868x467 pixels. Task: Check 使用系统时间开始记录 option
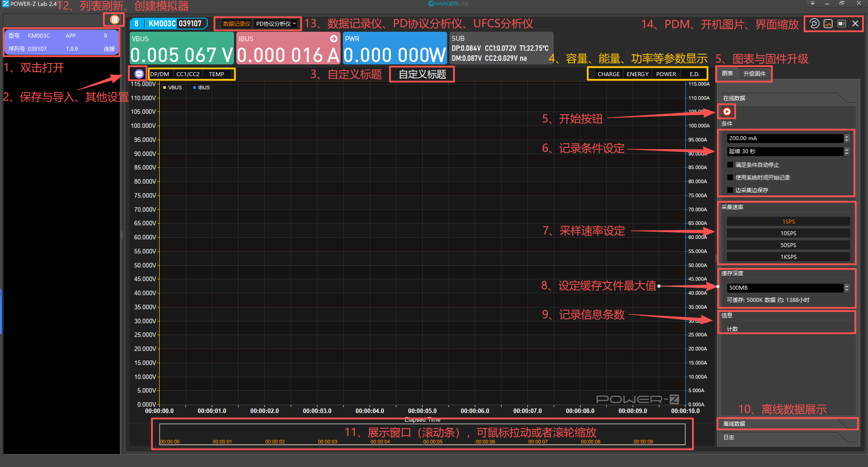click(730, 178)
